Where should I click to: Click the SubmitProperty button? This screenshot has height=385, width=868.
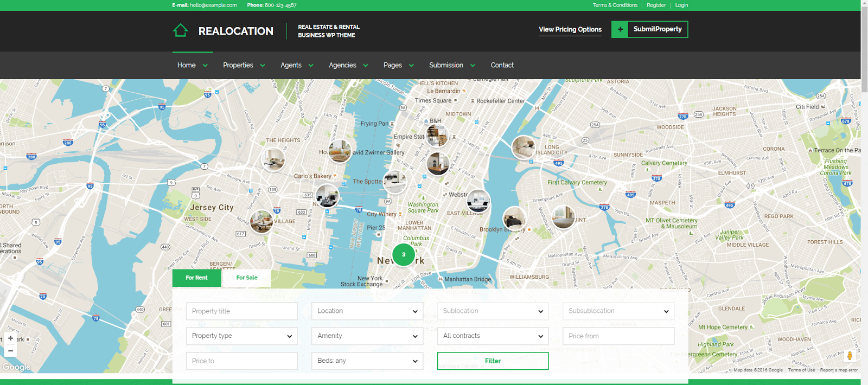[650, 29]
